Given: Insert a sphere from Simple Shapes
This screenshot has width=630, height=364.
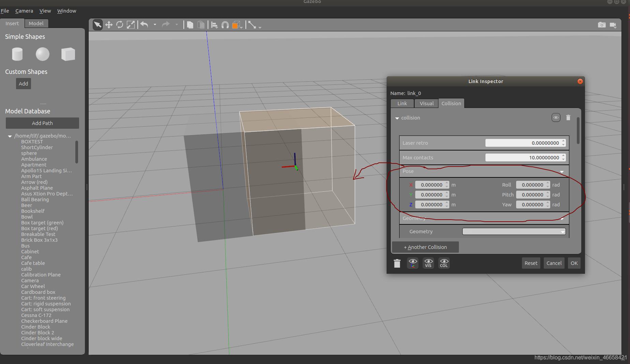Looking at the screenshot, I should [x=43, y=54].
